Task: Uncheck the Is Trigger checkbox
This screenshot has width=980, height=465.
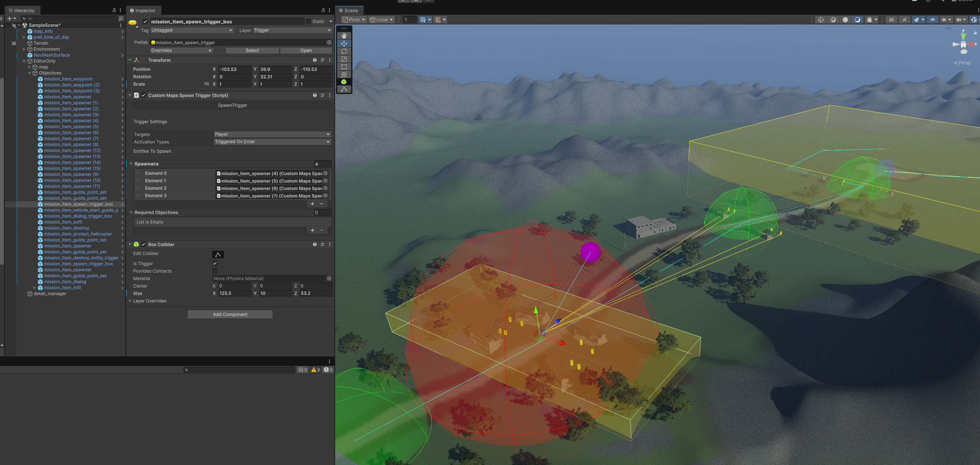Action: coord(215,263)
